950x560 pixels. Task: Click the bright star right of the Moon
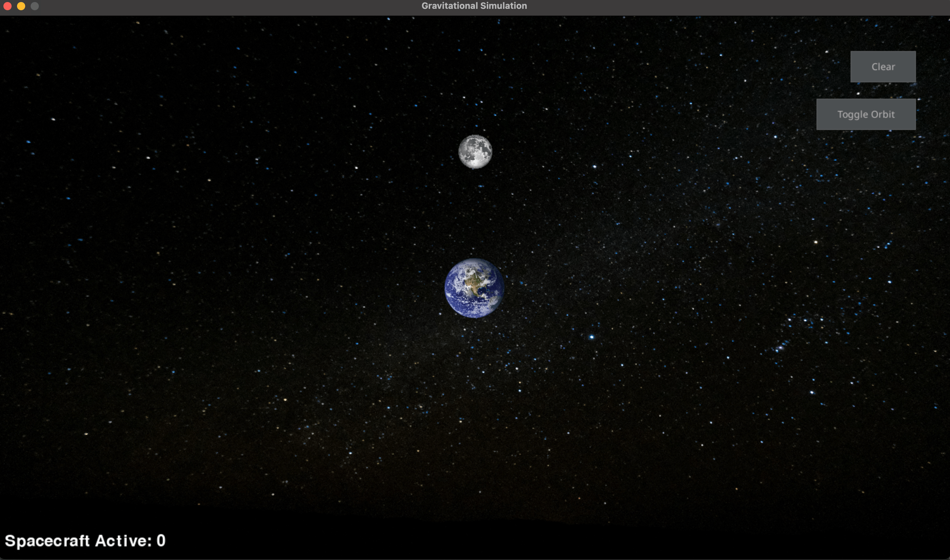tap(595, 166)
